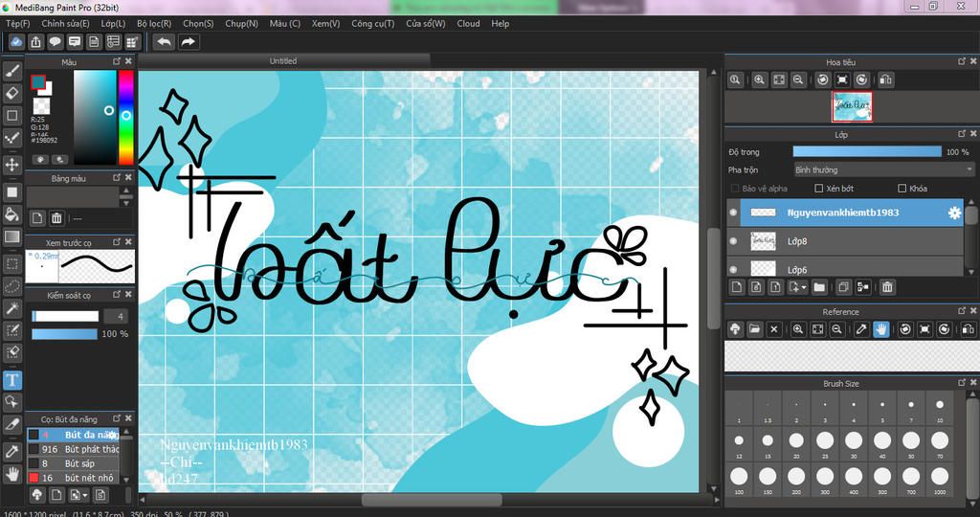Screen dimensions: 980x517
Task: Click the rainbow hue strip
Action: pos(126,117)
